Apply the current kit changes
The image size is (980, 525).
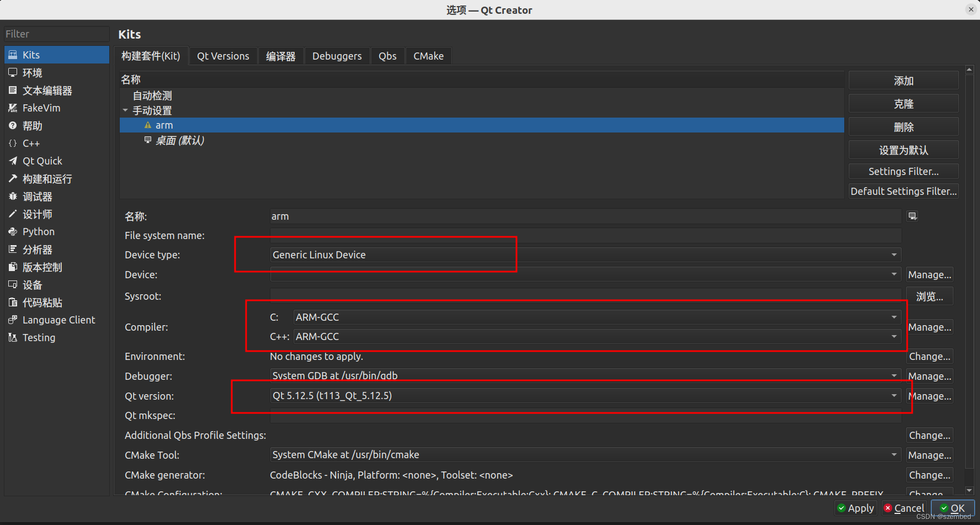[856, 508]
